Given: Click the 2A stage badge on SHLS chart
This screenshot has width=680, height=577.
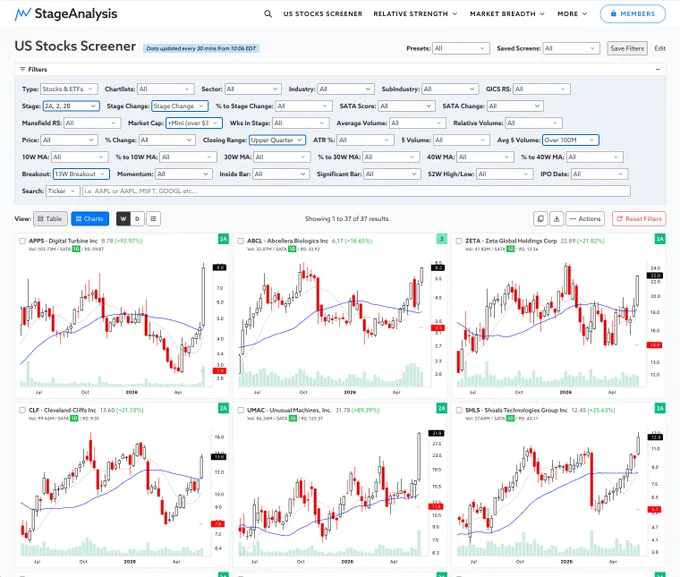Looking at the screenshot, I should [660, 408].
